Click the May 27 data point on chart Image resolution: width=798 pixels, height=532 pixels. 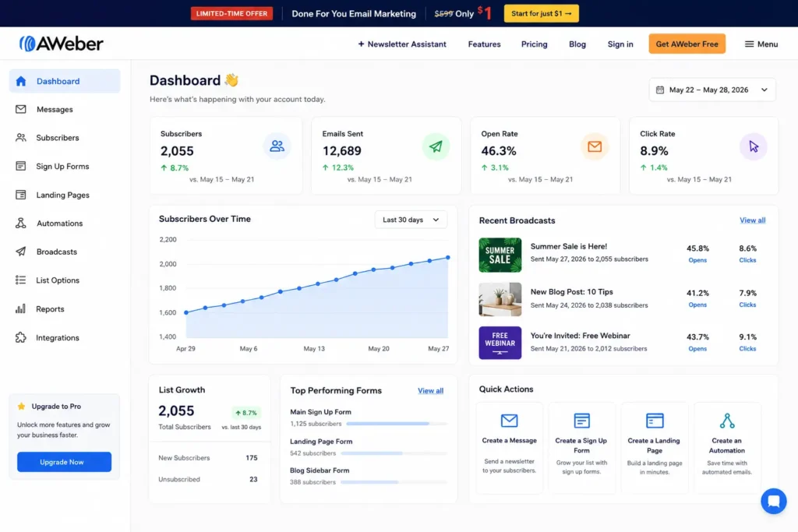point(448,257)
